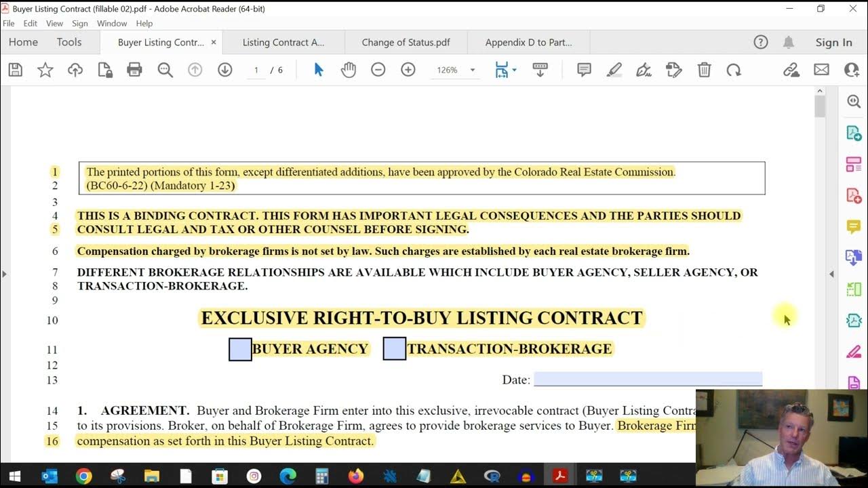This screenshot has width=868, height=488.
Task: Send file by email
Action: point(821,70)
